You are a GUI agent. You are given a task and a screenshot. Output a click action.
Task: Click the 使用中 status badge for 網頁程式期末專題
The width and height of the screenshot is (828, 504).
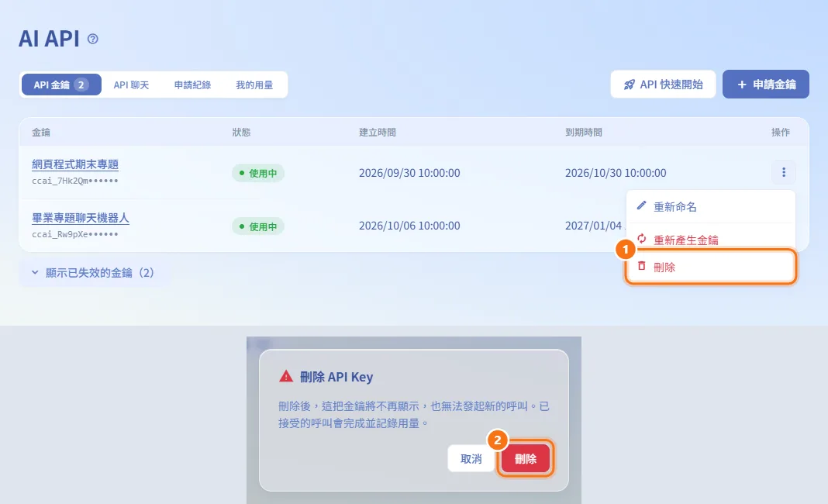click(x=258, y=173)
